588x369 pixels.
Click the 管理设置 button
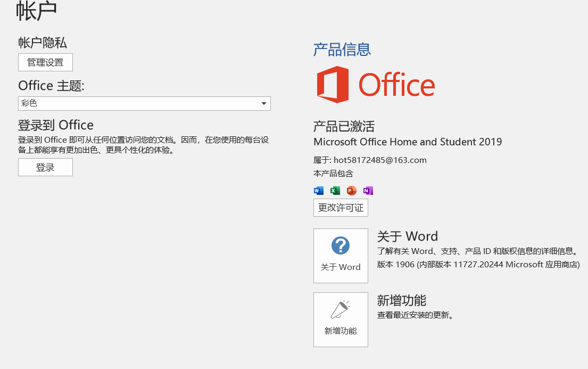click(x=45, y=62)
